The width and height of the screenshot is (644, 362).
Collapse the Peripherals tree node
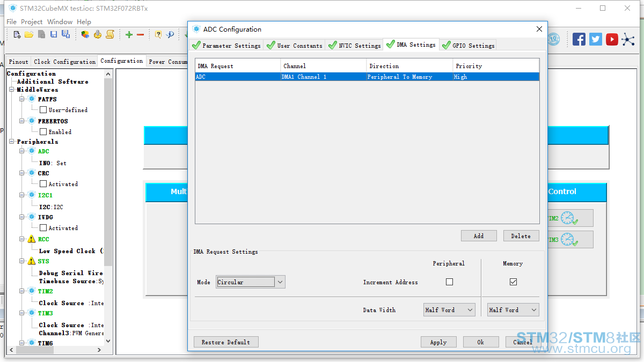12,142
